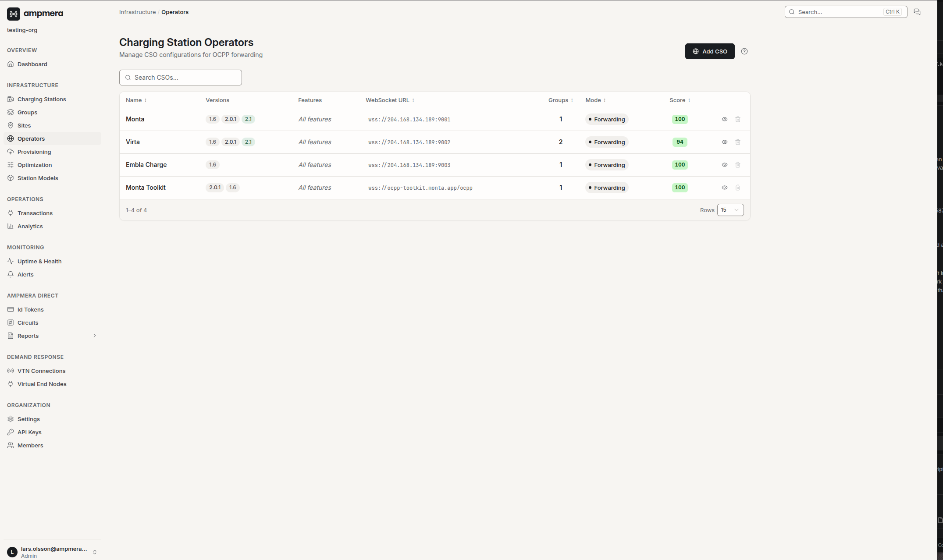The width and height of the screenshot is (943, 560).
Task: Open Provisioning page
Action: 52,152
